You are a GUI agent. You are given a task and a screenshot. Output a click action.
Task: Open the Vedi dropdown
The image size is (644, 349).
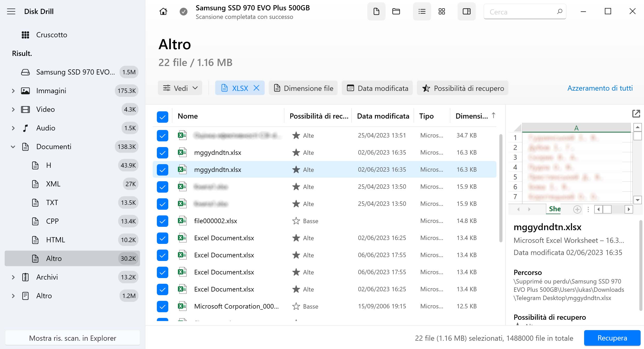coord(180,88)
